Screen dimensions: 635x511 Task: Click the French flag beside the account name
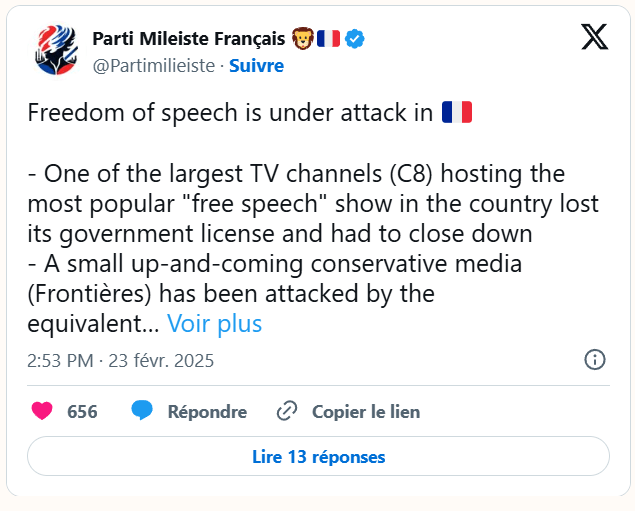[328, 39]
